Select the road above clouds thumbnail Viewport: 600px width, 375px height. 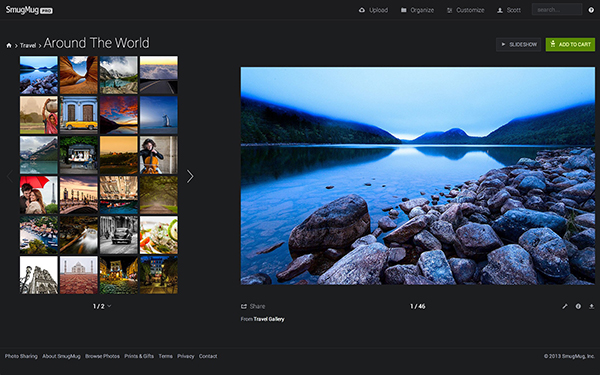pyautogui.click(x=159, y=75)
